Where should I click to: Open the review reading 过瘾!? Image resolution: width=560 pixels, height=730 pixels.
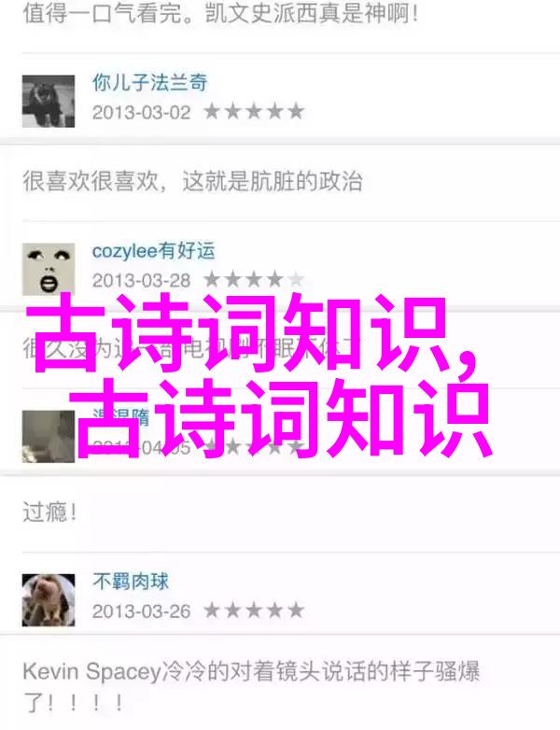coord(49,512)
